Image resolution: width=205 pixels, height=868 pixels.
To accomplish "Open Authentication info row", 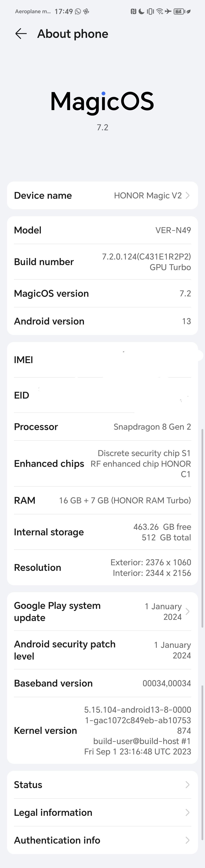I will click(102, 840).
